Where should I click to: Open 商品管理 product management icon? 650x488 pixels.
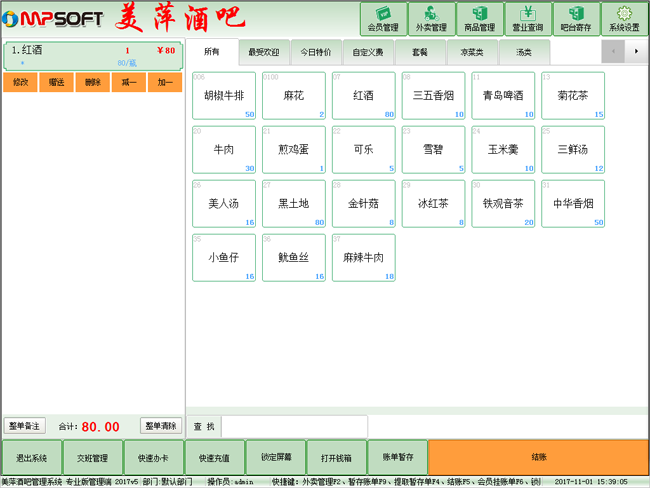coord(480,19)
